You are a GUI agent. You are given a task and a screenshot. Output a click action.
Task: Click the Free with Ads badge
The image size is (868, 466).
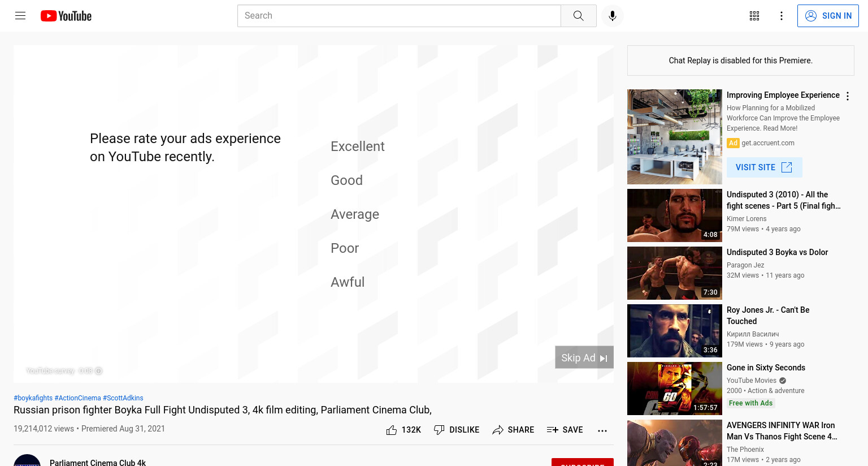pyautogui.click(x=750, y=403)
